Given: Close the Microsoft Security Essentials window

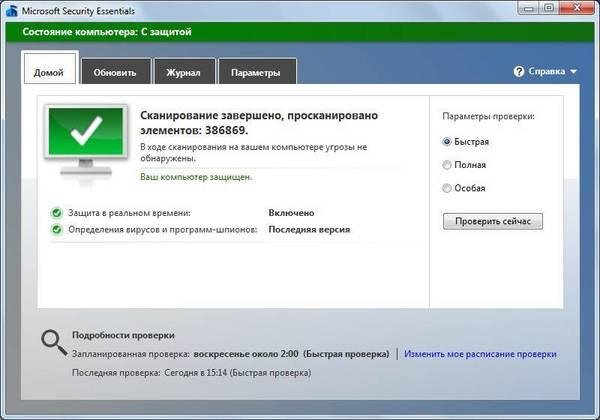Looking at the screenshot, I should coord(577,8).
